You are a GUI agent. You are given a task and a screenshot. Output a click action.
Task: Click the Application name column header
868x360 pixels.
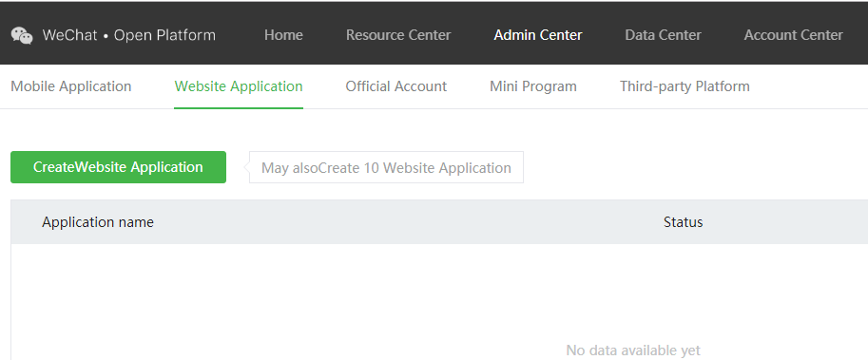tap(98, 222)
